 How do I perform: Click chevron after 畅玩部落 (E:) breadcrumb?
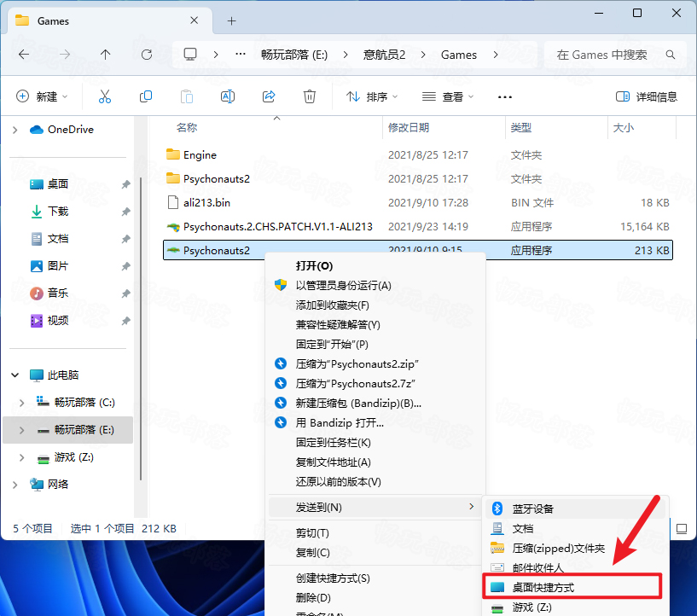point(346,55)
